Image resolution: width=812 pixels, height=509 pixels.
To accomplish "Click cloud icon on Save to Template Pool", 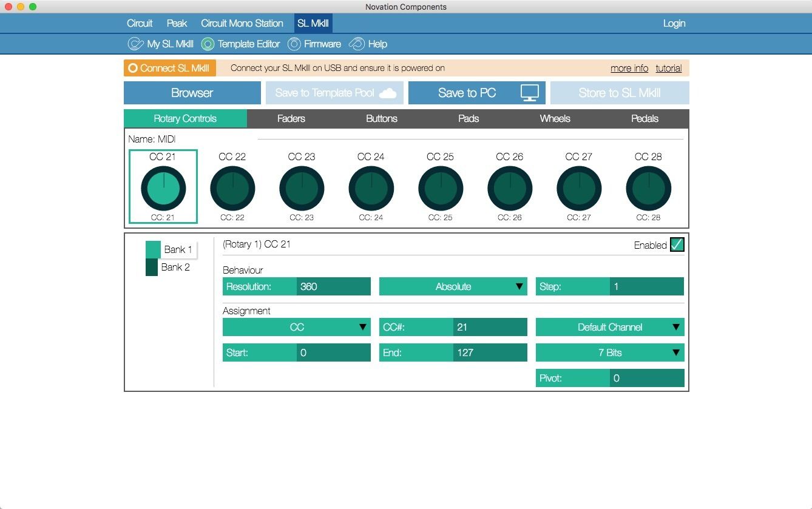I will 388,93.
